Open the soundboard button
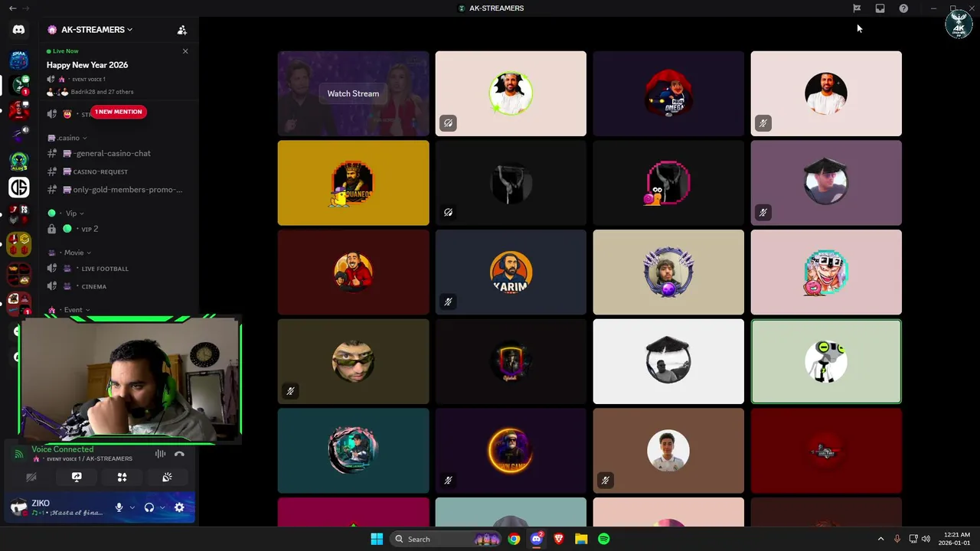980x551 pixels. click(x=167, y=477)
